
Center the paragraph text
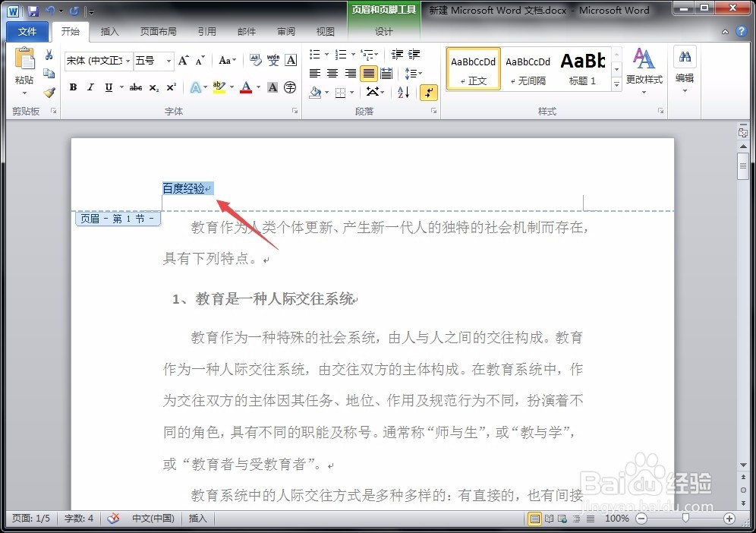332,74
